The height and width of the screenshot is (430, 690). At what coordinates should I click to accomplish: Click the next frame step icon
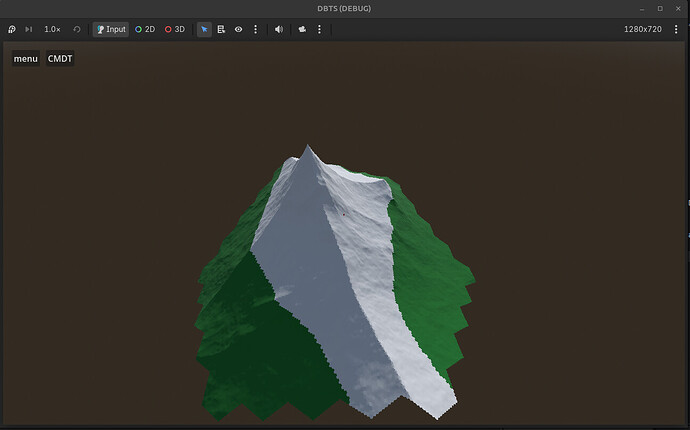[x=29, y=29]
